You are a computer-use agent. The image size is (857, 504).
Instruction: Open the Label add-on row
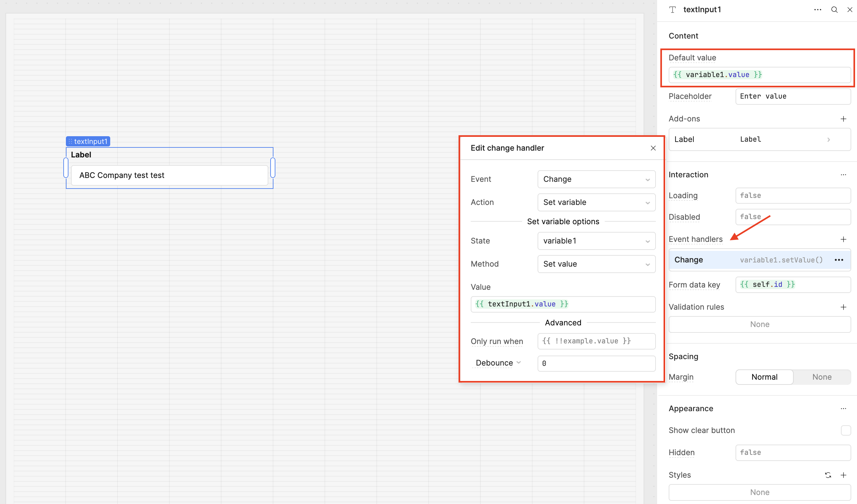(759, 139)
